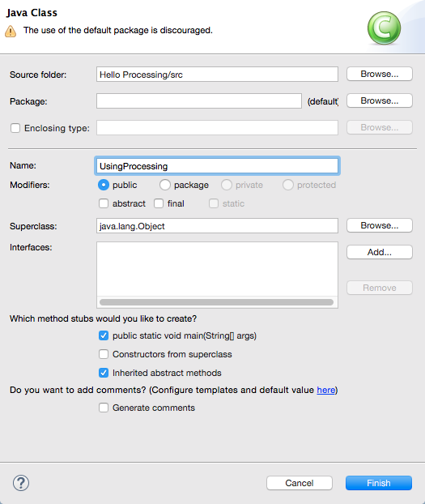The height and width of the screenshot is (504, 425).
Task: Cancel the New Java Class dialog
Action: tap(300, 483)
